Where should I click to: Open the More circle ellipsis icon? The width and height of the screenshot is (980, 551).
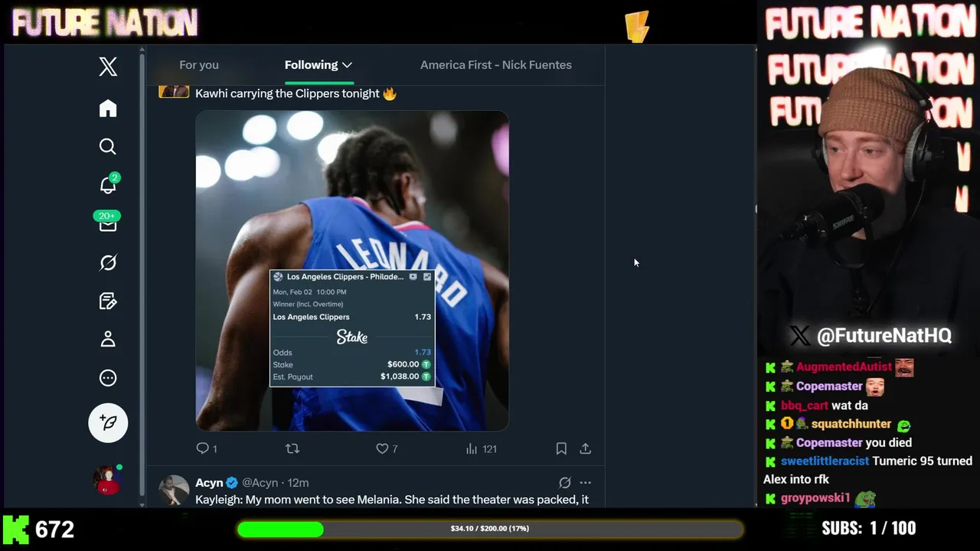tap(108, 377)
